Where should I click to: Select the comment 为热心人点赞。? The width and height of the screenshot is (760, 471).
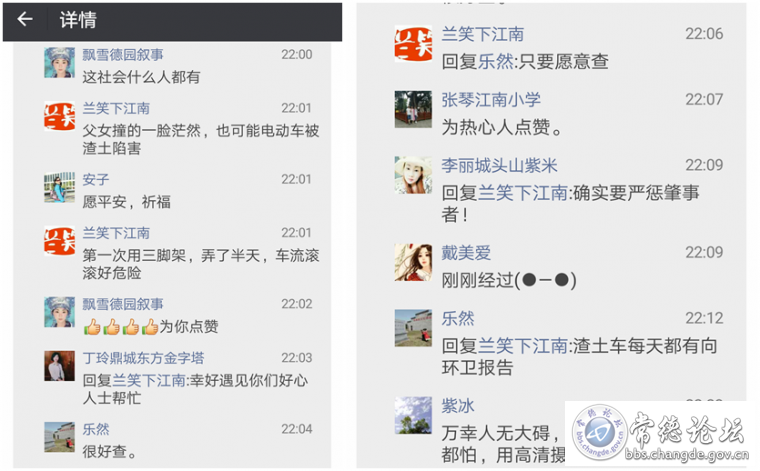(x=502, y=127)
